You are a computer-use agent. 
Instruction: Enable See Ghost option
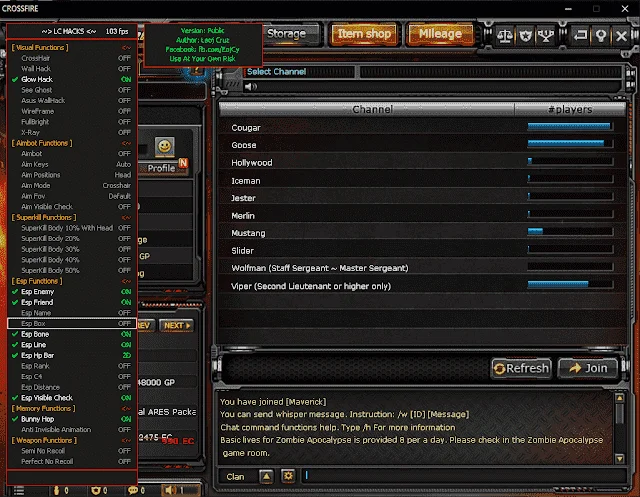[72, 90]
